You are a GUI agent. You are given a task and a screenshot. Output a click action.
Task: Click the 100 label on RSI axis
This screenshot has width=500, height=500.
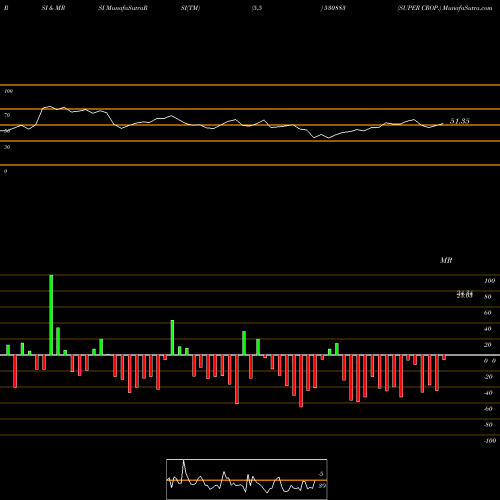(x=9, y=91)
